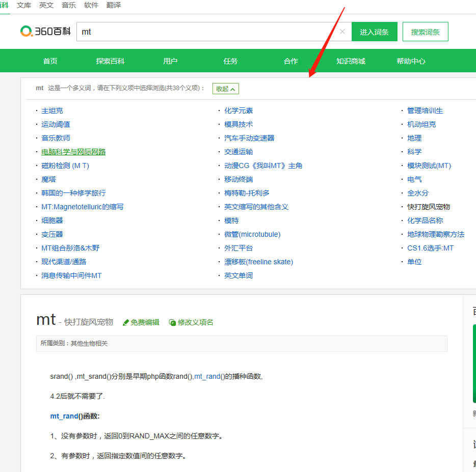Screen dimensions: 476x472
Task: Open the 主坦克 disambiguation link
Action: [x=52, y=110]
